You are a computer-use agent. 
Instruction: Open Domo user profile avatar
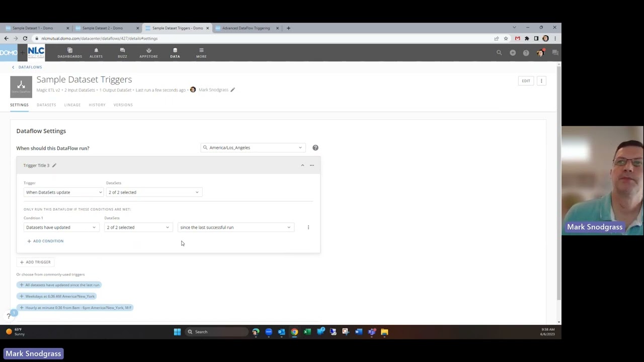point(540,52)
